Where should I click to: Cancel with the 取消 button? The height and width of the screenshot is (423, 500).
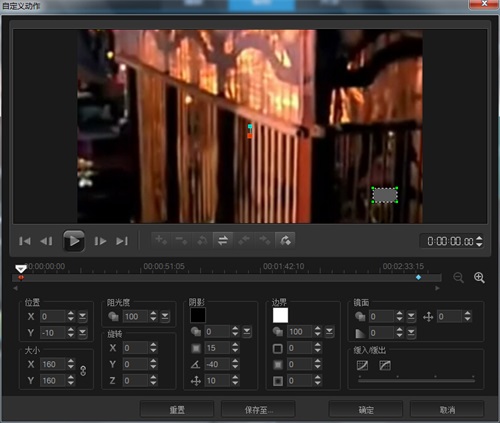[x=447, y=410]
